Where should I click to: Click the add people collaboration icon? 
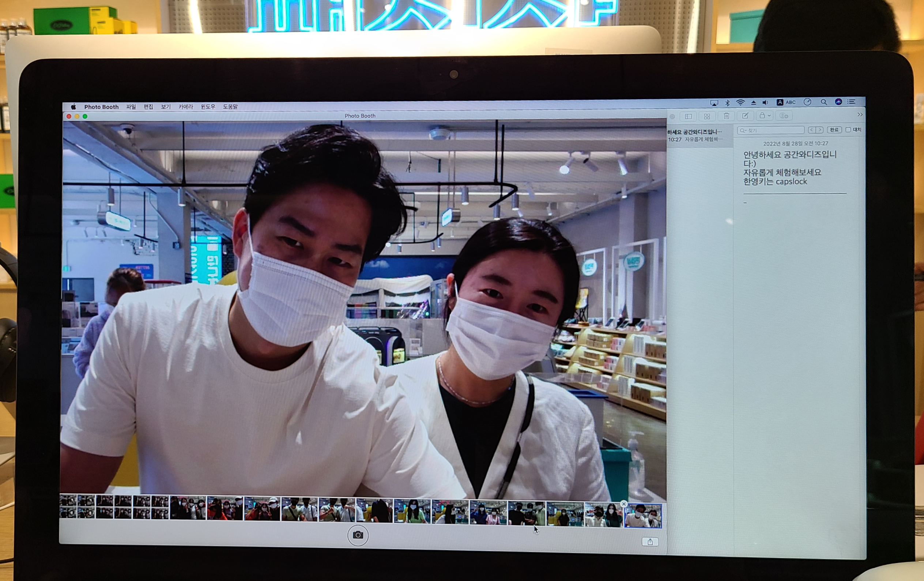pyautogui.click(x=784, y=116)
